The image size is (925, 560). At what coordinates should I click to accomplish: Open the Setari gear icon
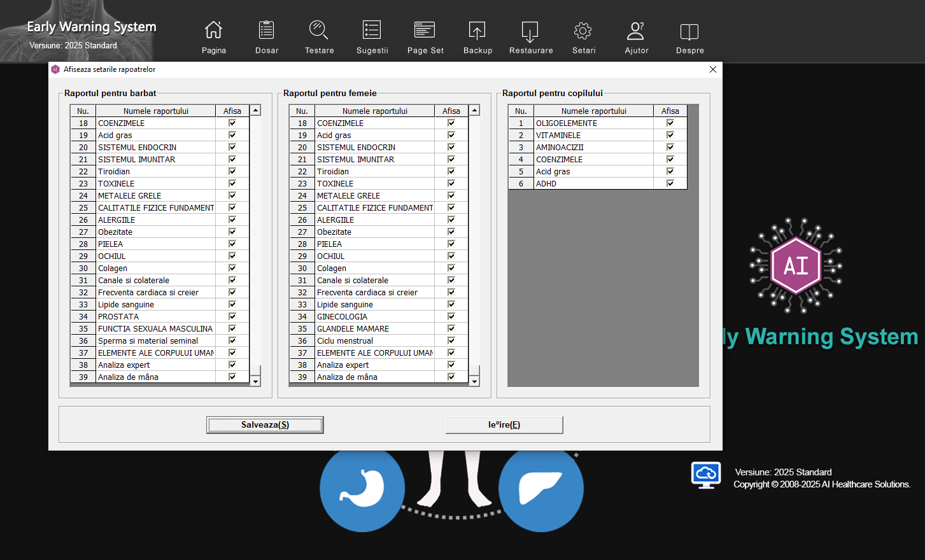tap(583, 31)
